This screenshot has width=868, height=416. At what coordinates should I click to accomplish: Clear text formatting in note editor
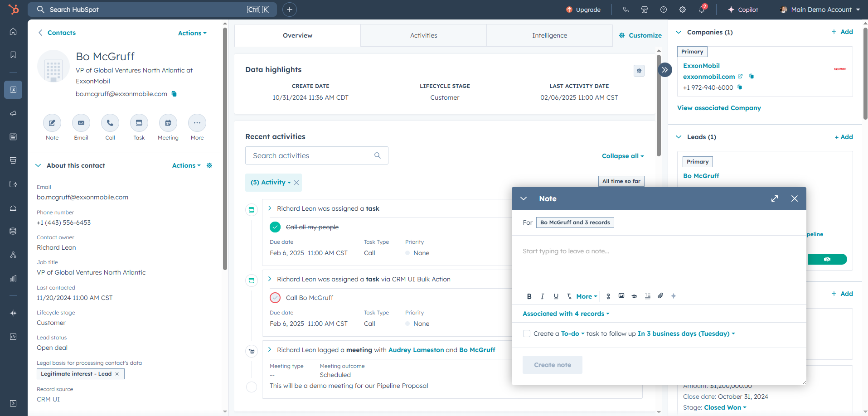coord(569,296)
